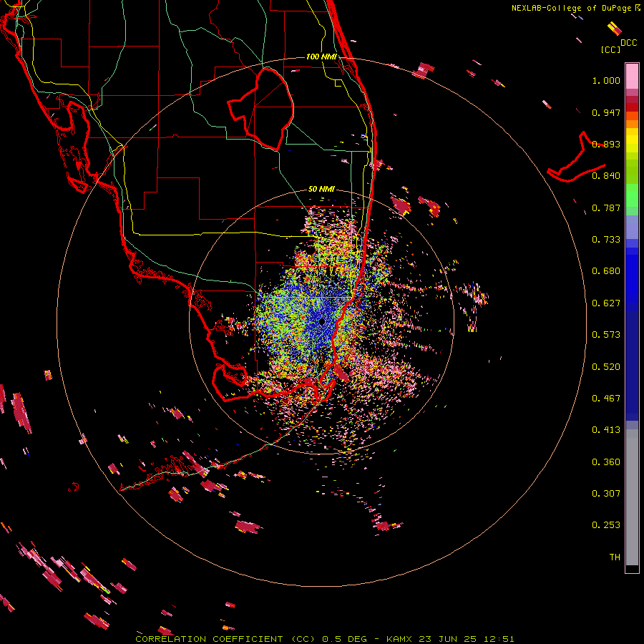Screen dimensions: 644x644
Task: Click the 0.253 scale value
Action: point(606,525)
